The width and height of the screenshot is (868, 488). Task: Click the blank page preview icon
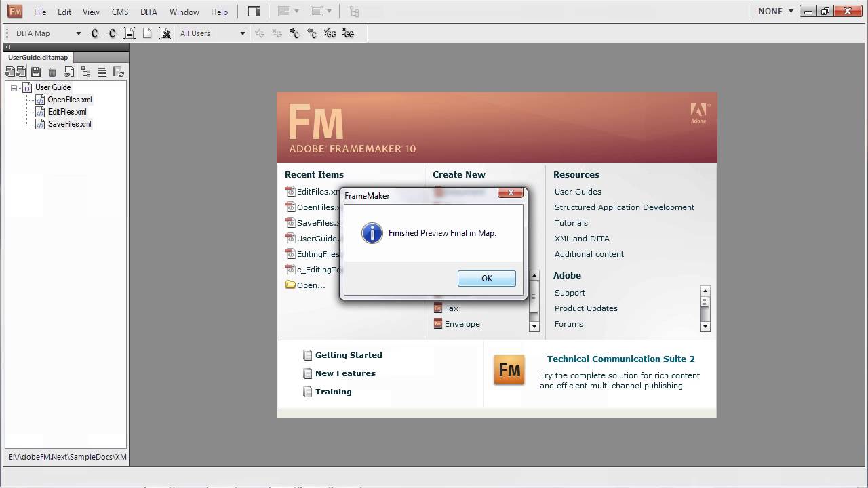147,33
